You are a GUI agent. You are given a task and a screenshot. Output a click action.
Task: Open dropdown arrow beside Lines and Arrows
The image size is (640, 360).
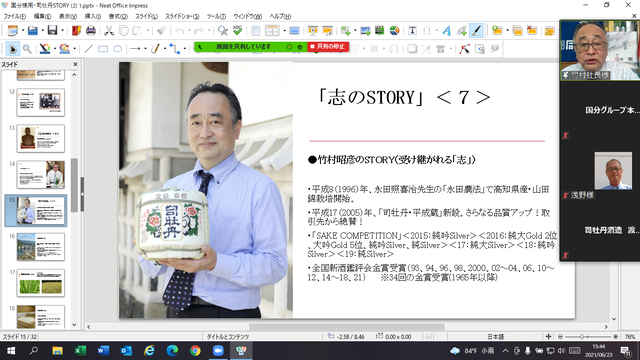(145, 49)
